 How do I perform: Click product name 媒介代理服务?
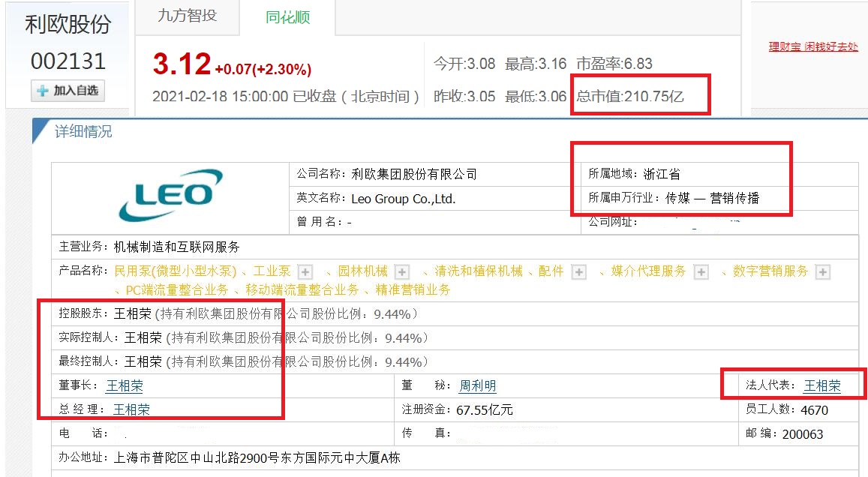pos(648,271)
